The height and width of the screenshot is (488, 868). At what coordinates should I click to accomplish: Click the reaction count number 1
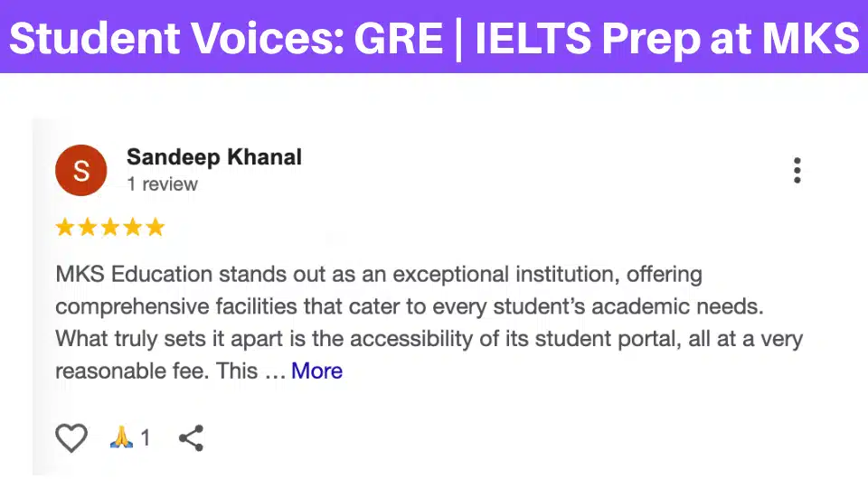(x=146, y=439)
